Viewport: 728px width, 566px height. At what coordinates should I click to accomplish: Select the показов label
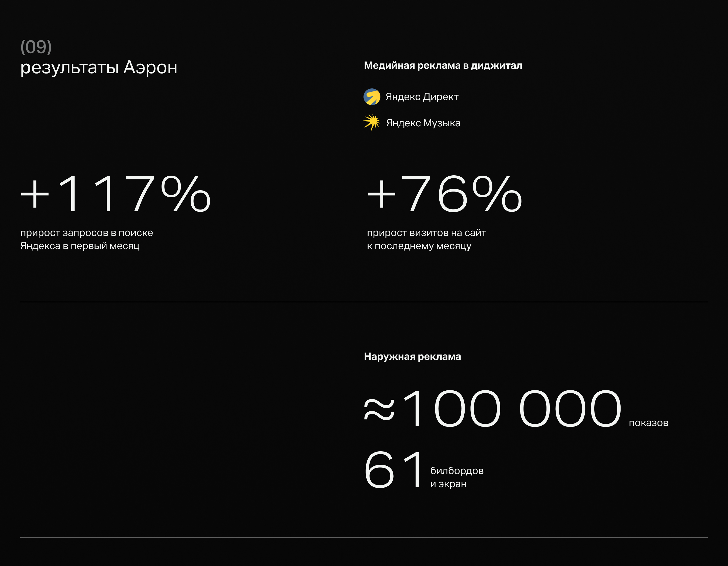[x=648, y=423]
